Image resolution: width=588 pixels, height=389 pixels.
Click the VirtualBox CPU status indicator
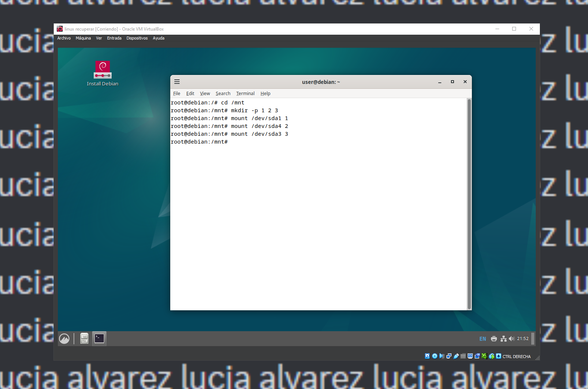[x=484, y=356]
